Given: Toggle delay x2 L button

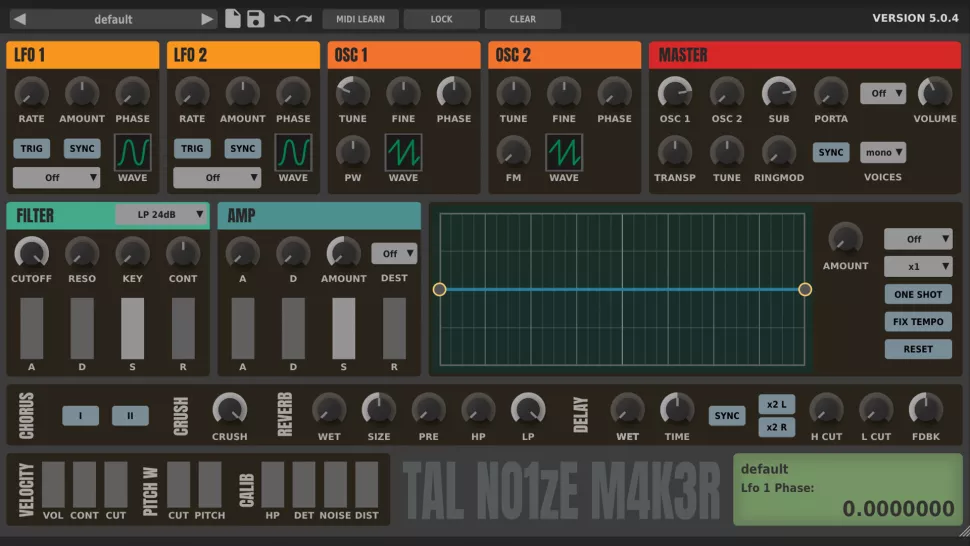Looking at the screenshot, I should [x=776, y=404].
